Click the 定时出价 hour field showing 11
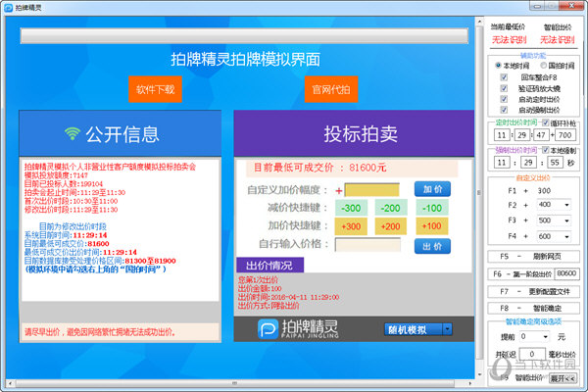The image size is (588, 392). tap(502, 135)
